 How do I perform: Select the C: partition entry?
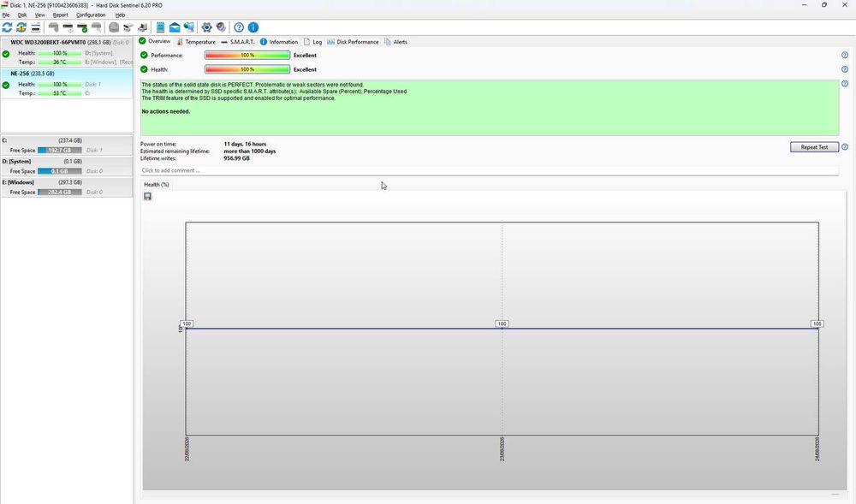tap(67, 145)
